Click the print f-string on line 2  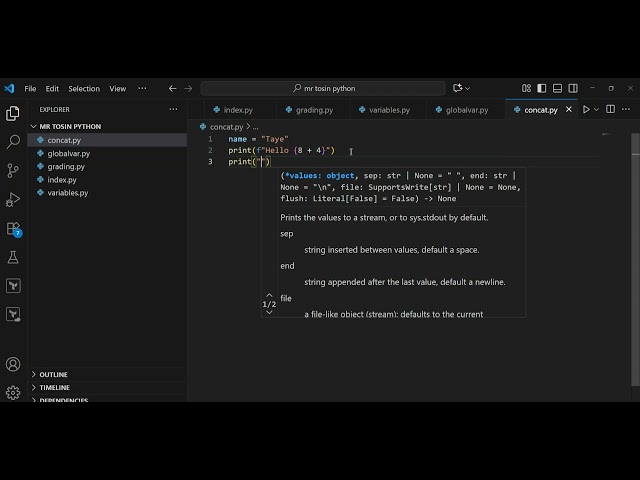point(281,151)
